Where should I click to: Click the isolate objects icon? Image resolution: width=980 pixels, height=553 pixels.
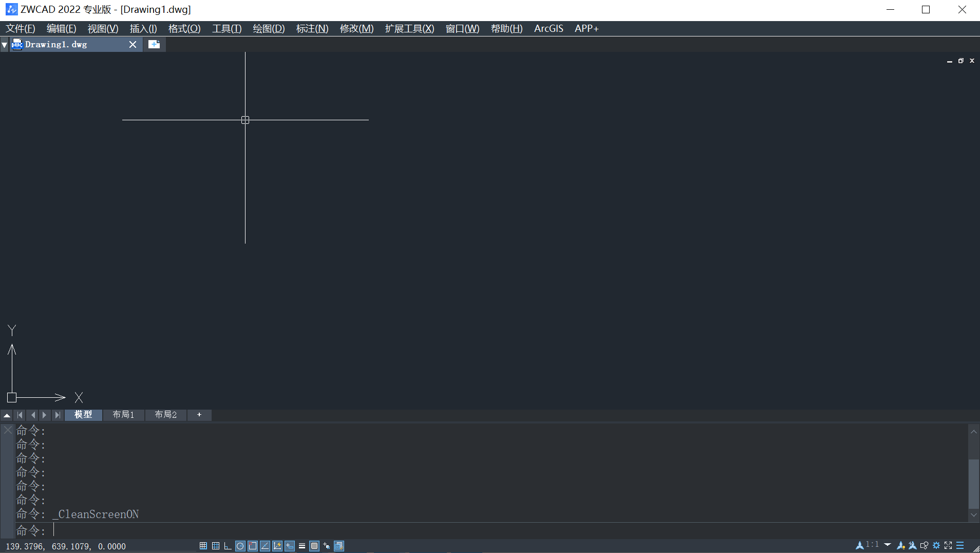(925, 545)
